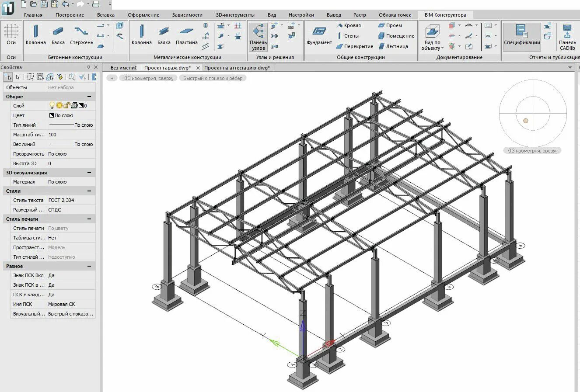This screenshot has width=580, height=392.
Task: Toggle layer plot printer icon
Action: tap(74, 105)
